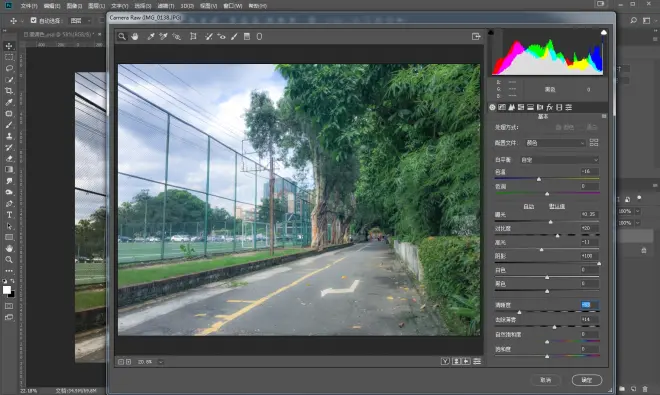Open the 文件 (File) menu
Image resolution: width=660 pixels, height=395 pixels.
tap(29, 6)
